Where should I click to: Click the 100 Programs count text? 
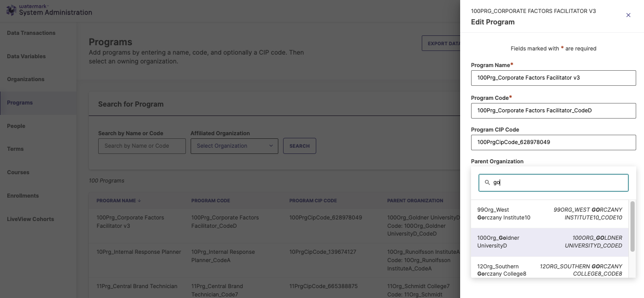pos(106,181)
